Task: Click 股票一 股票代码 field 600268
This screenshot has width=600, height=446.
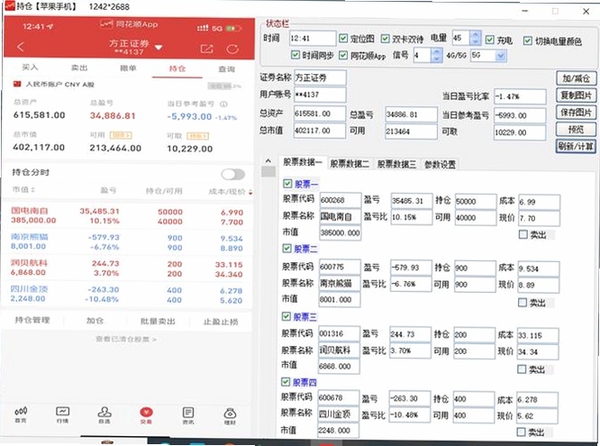Action: 340,200
